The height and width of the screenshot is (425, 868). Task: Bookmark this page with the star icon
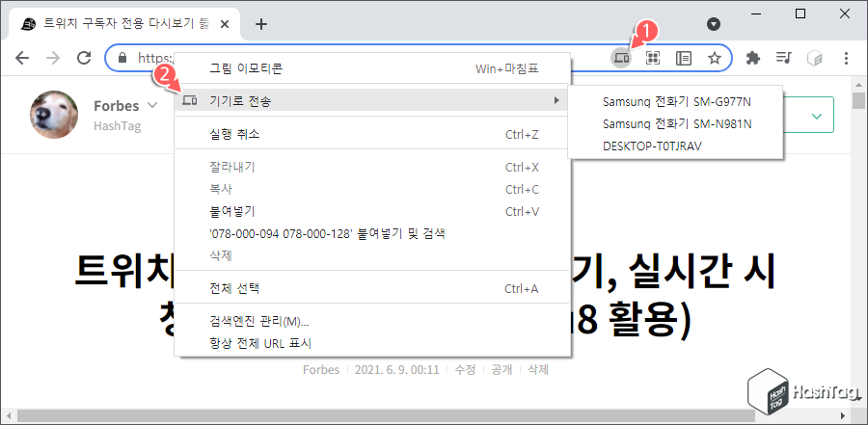click(715, 58)
